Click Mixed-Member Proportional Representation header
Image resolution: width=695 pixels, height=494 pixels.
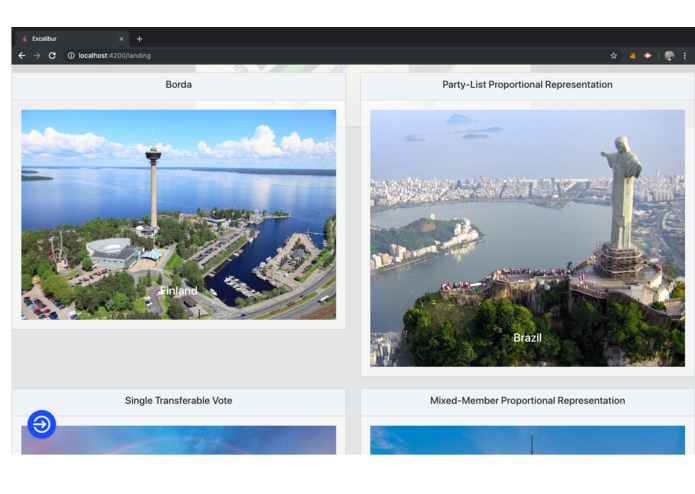pyautogui.click(x=527, y=401)
